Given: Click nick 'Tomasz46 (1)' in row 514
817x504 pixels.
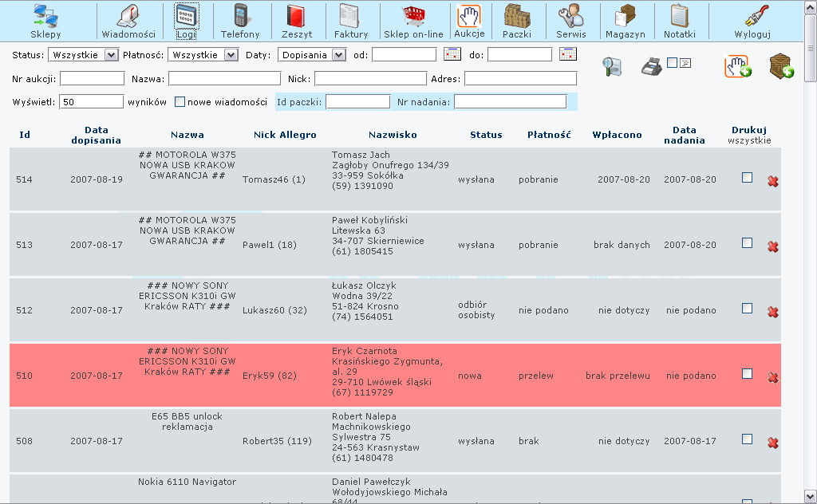Looking at the screenshot, I should click(274, 179).
